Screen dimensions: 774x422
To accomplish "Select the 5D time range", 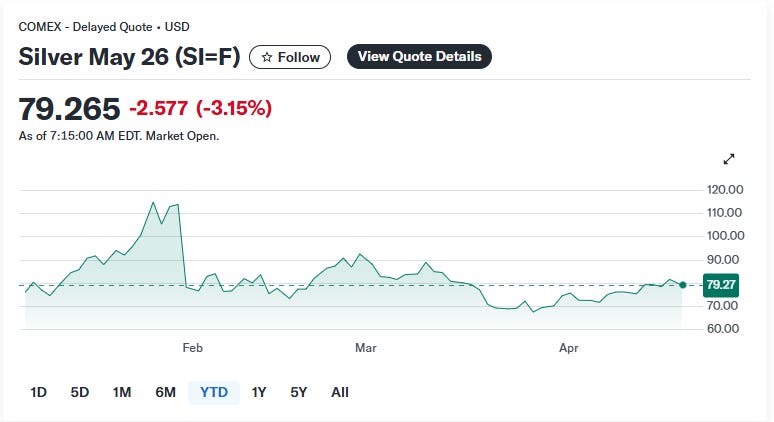I will click(x=79, y=392).
